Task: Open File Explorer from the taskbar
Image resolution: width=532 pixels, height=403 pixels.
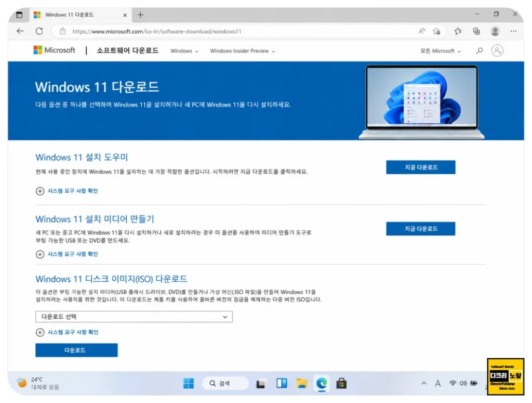Action: 302,383
